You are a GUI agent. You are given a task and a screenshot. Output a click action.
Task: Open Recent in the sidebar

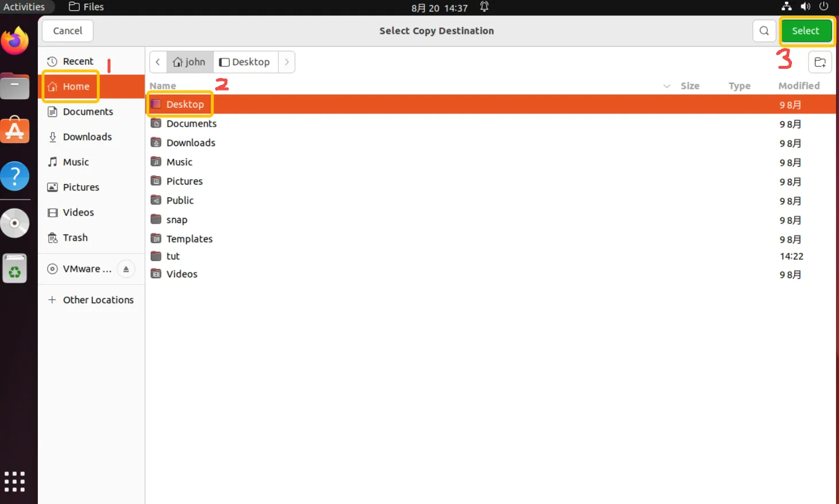[92, 61]
